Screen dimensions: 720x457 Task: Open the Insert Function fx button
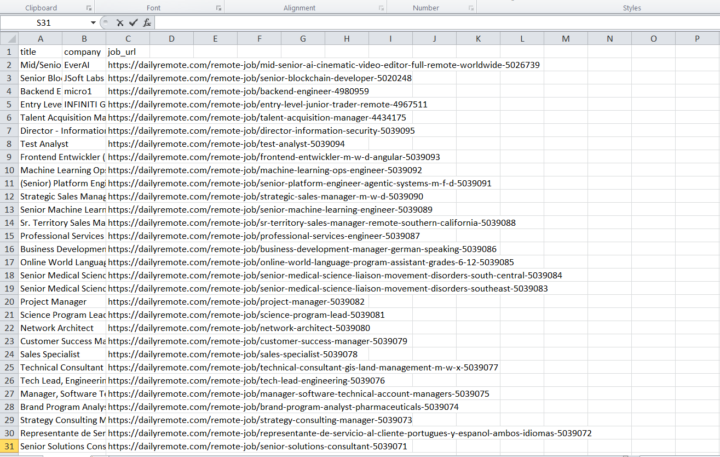(147, 23)
